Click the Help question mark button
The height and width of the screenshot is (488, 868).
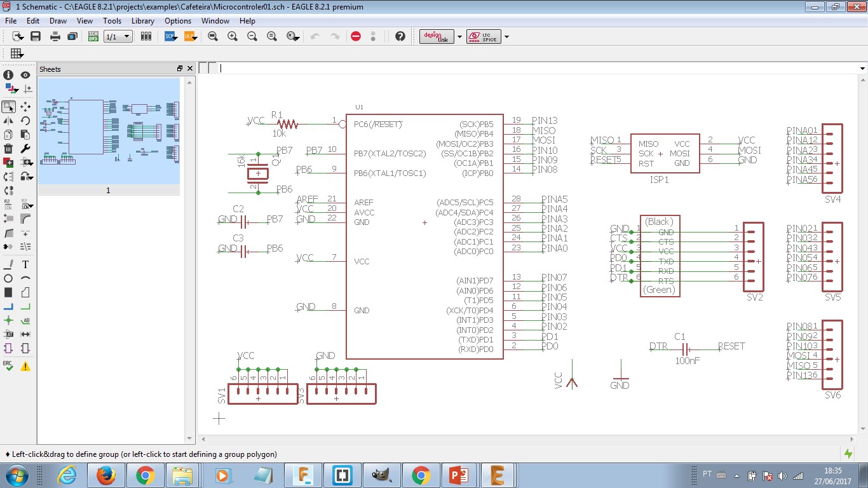[400, 37]
